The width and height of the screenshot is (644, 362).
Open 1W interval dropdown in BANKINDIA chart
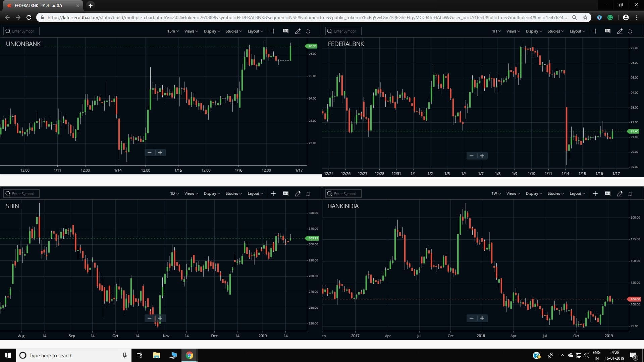(x=496, y=193)
